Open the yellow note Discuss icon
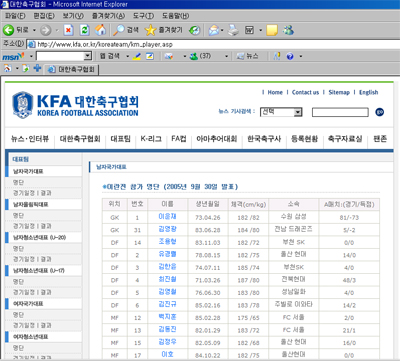This screenshot has height=361, width=400. (x=272, y=30)
